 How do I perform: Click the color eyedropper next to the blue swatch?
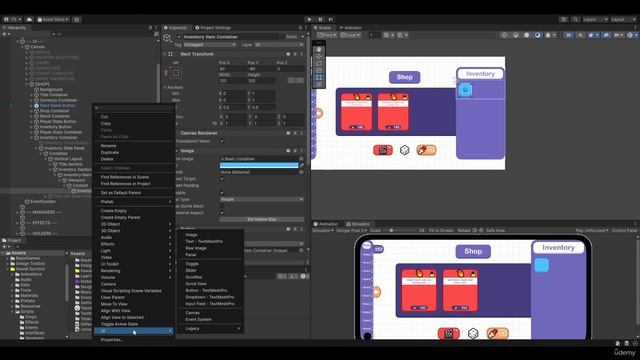coord(302,165)
